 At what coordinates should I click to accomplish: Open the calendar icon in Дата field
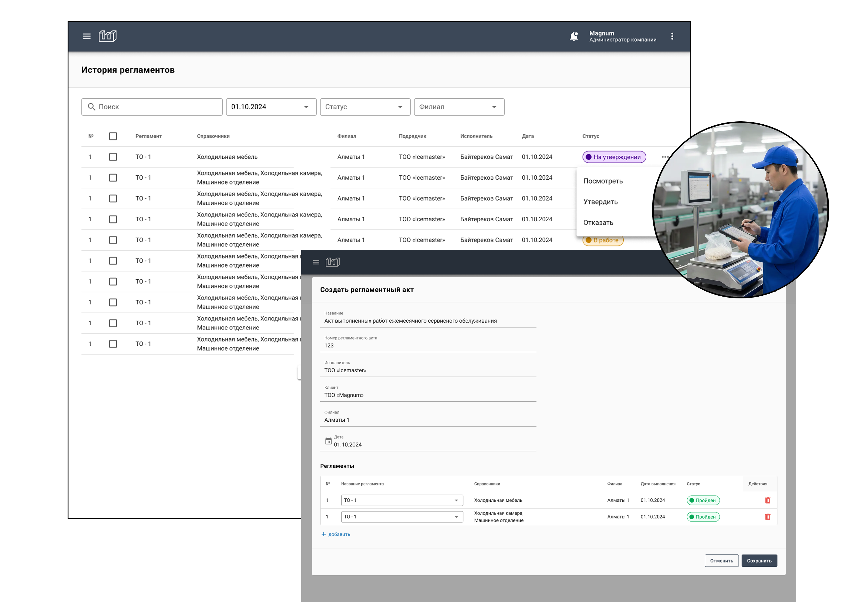click(x=328, y=441)
